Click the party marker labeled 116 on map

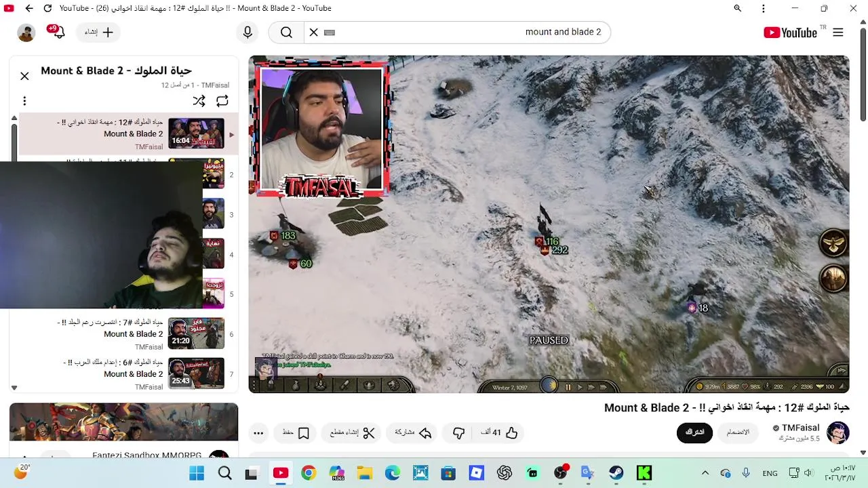(547, 241)
